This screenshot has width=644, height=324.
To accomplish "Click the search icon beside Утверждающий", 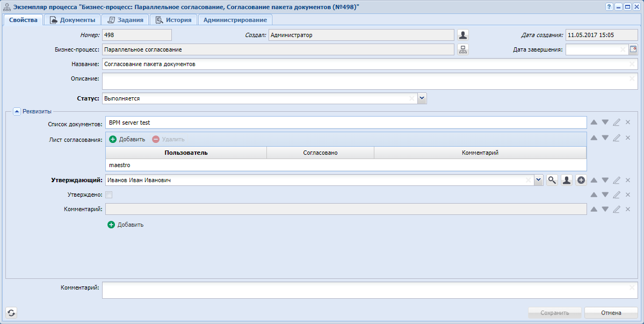I will pyautogui.click(x=552, y=181).
